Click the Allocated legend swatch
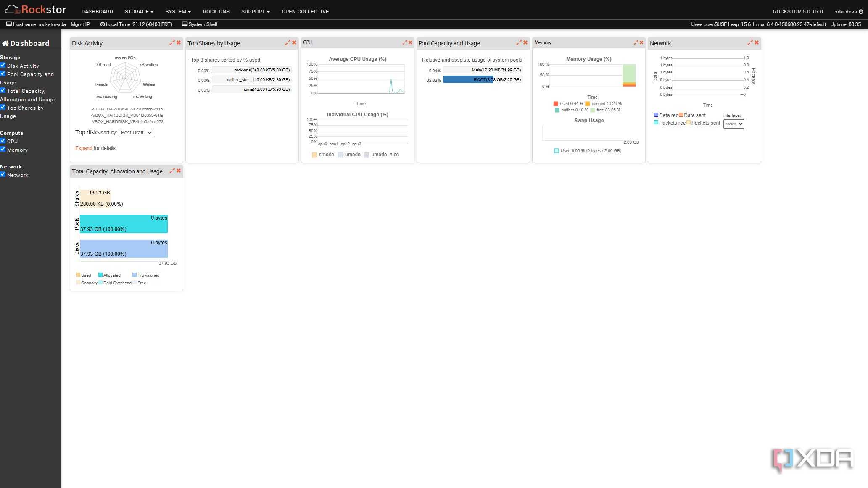This screenshot has height=488, width=868. pyautogui.click(x=100, y=275)
